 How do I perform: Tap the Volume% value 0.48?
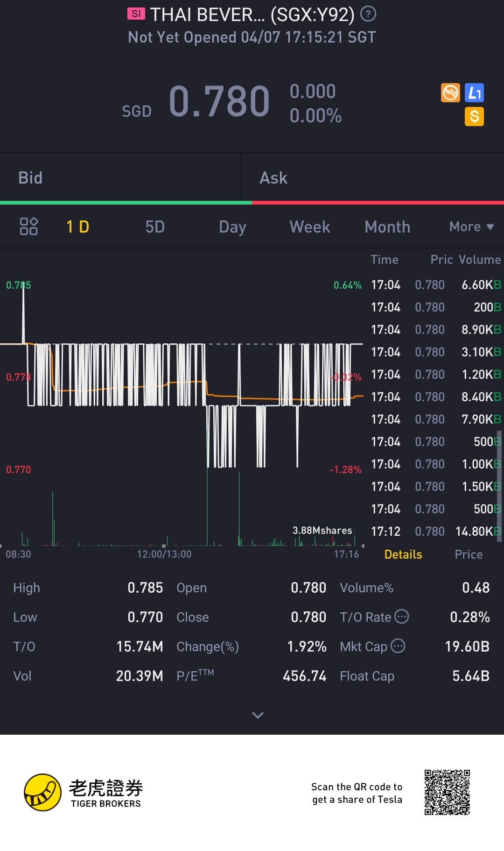476,588
